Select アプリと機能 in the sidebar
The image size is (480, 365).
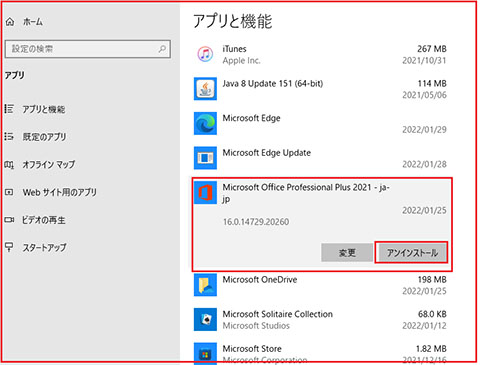[44, 109]
